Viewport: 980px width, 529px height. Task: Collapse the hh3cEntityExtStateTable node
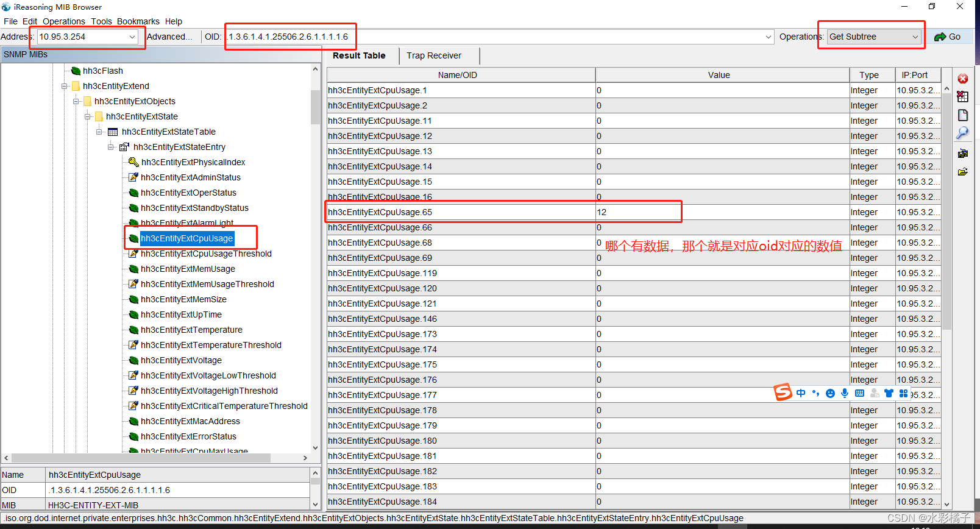99,132
